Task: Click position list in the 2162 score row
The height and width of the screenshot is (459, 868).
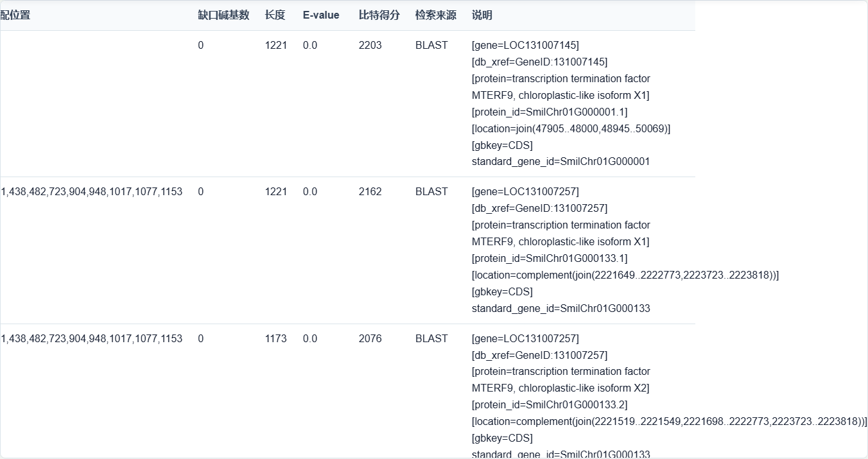Action: pos(91,192)
